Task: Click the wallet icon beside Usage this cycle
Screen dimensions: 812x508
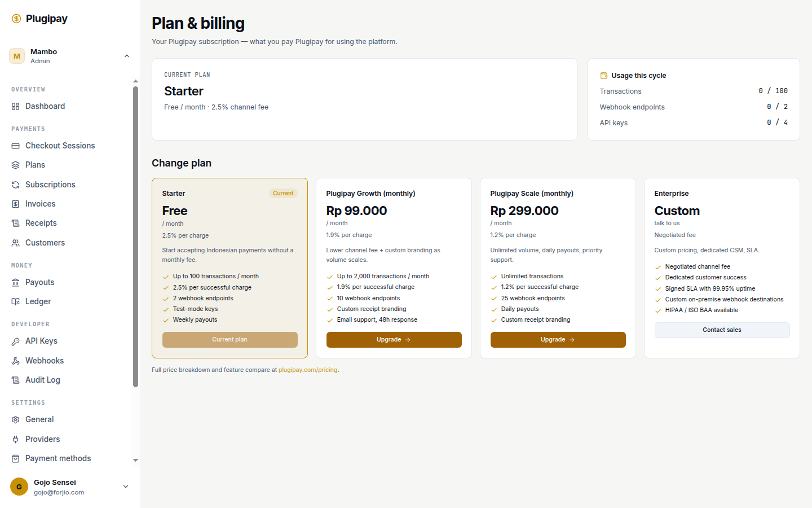Action: [604, 76]
